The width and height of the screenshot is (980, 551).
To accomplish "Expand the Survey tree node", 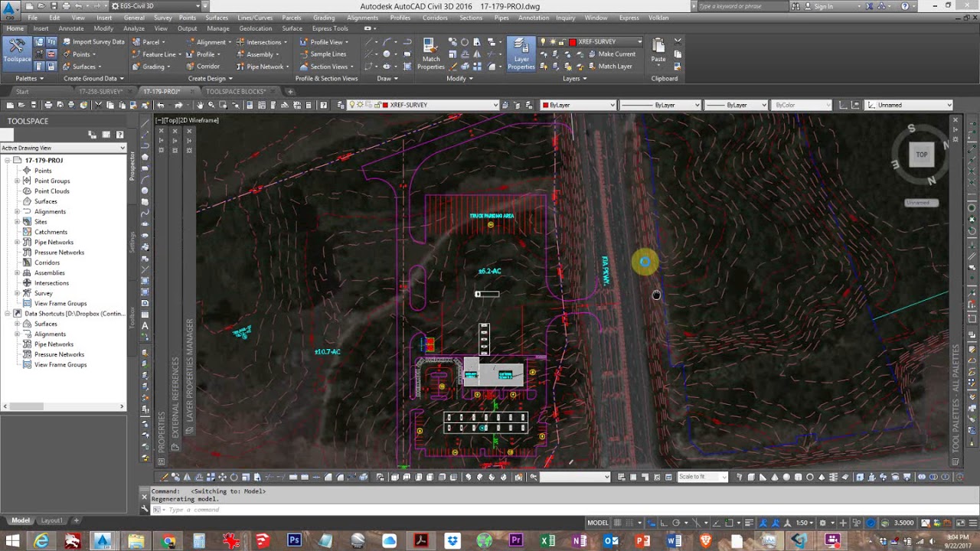I will click(x=17, y=293).
